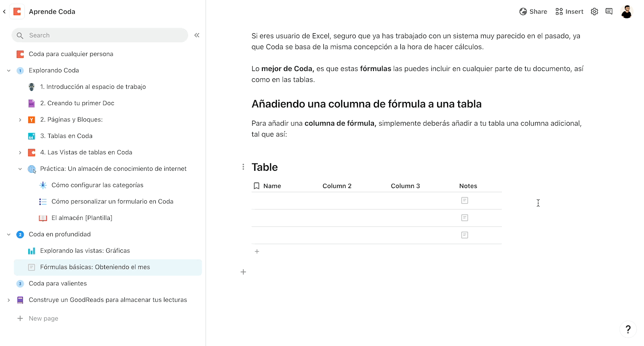Click the sidebar Search field
This screenshot has width=644, height=346.
pyautogui.click(x=100, y=35)
